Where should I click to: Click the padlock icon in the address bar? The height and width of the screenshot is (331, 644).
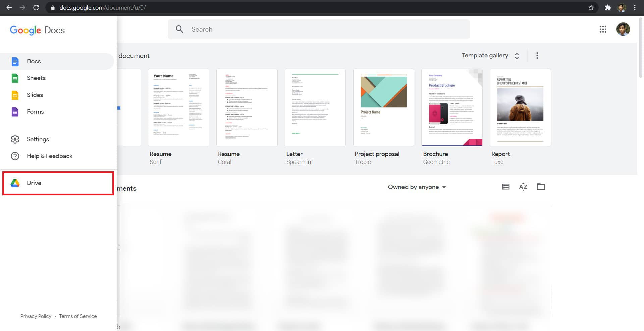pos(53,8)
